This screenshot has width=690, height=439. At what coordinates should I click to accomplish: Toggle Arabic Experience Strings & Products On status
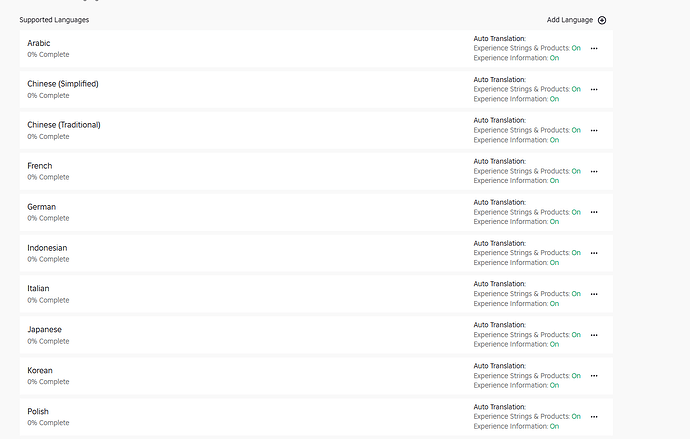(x=576, y=48)
